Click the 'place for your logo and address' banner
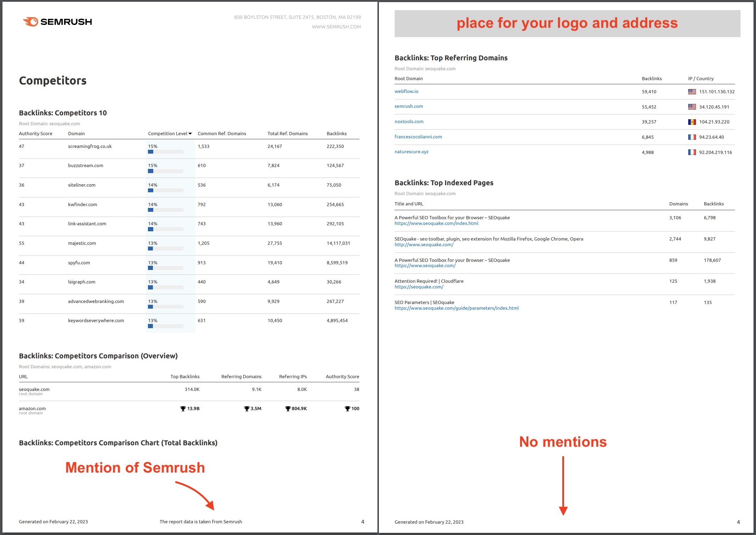 pos(567,23)
